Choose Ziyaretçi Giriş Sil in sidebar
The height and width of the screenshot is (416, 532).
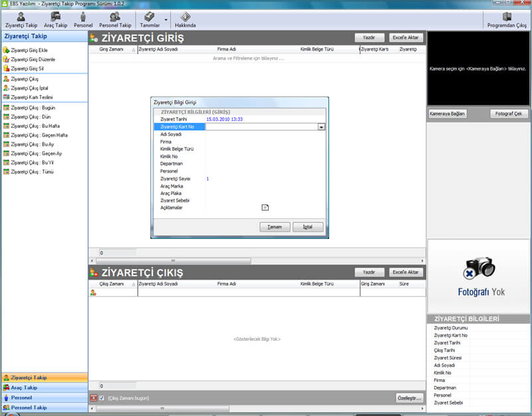pos(27,68)
